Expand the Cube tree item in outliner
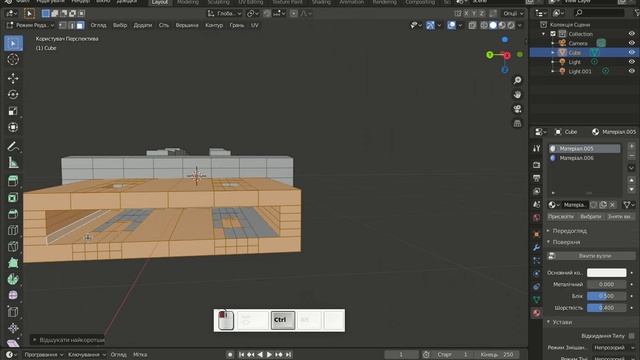 (x=553, y=52)
